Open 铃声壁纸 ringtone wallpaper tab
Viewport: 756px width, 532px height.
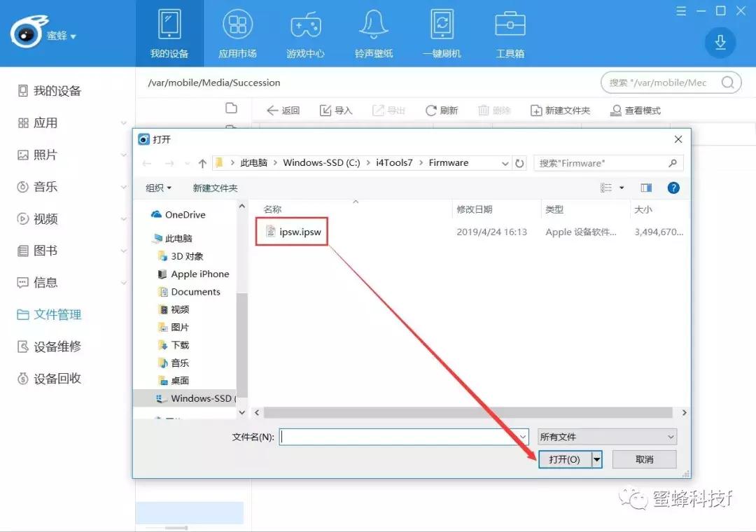[374, 34]
